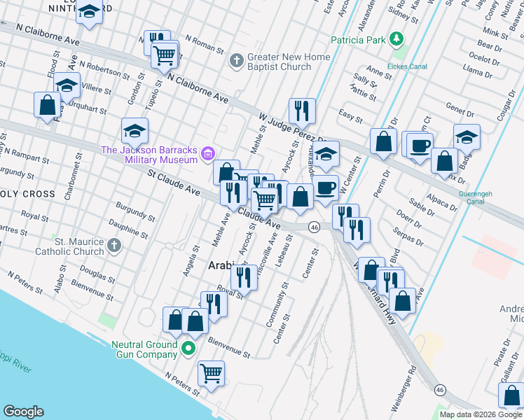Select the grocery cart marker on St Claude Ave
Screen dimensions: 524x420
[x=264, y=201]
